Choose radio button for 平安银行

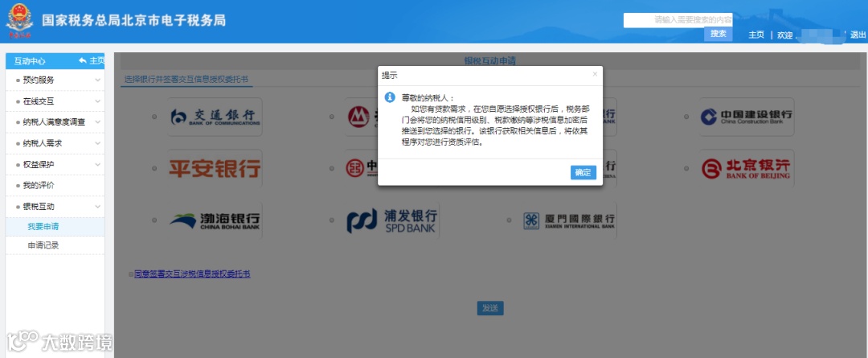pos(154,168)
